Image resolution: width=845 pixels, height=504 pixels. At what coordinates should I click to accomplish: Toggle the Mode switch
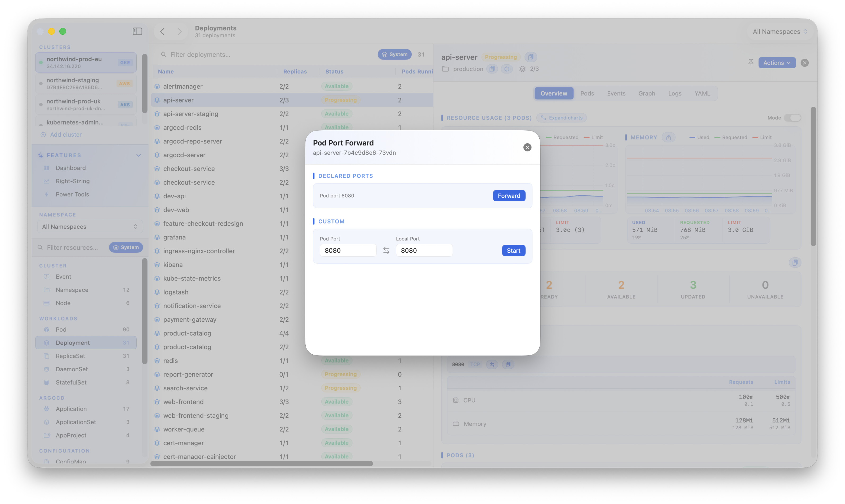792,118
